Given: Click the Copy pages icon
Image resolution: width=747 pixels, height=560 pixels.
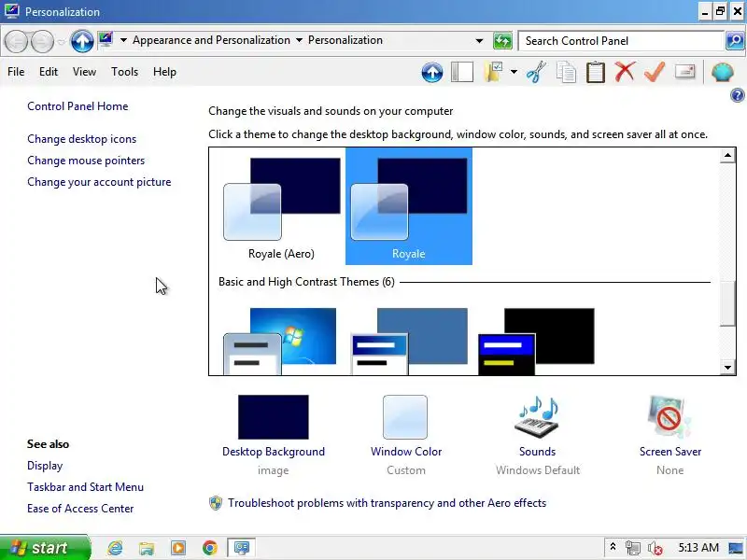Looking at the screenshot, I should tap(566, 73).
